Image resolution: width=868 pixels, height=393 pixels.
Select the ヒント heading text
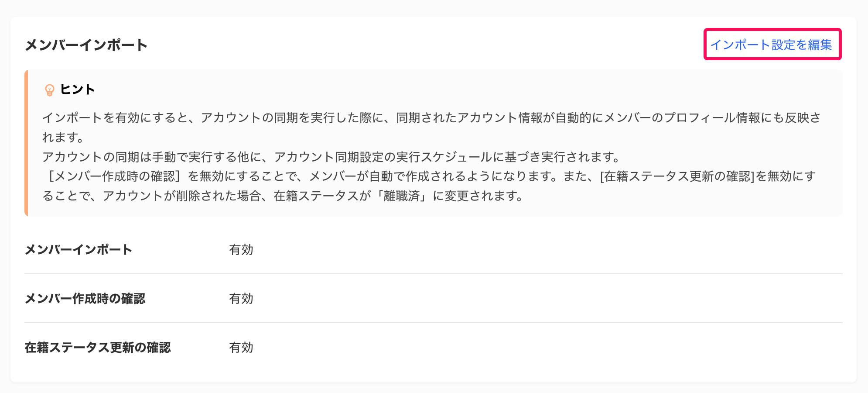(x=78, y=90)
